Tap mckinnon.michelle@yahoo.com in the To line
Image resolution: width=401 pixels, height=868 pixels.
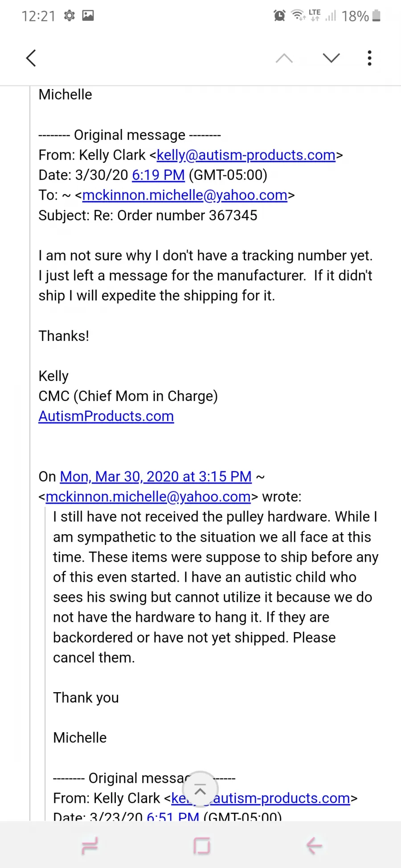click(x=184, y=195)
